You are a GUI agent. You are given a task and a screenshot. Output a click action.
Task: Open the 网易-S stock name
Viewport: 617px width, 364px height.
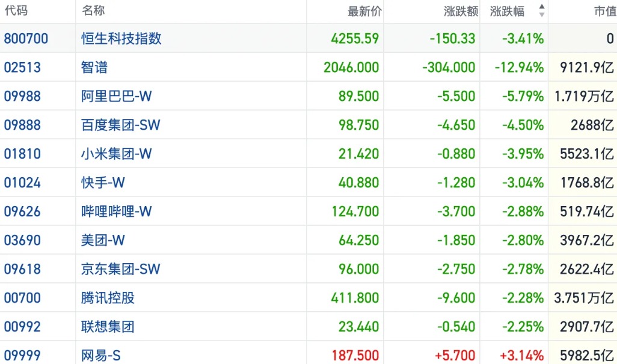click(x=101, y=356)
